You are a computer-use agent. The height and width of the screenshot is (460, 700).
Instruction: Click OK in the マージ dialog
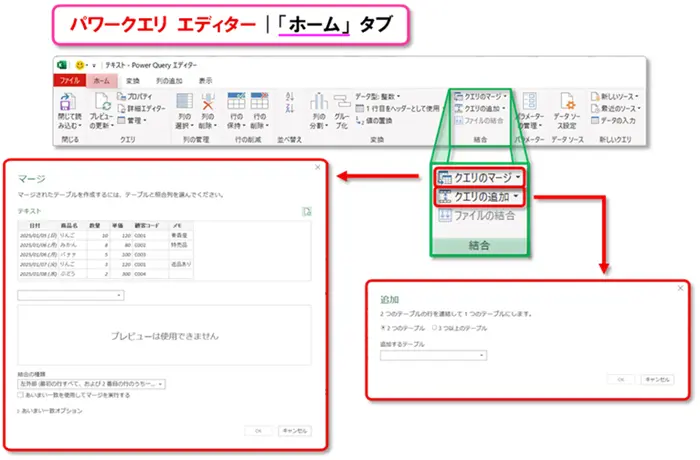click(258, 431)
